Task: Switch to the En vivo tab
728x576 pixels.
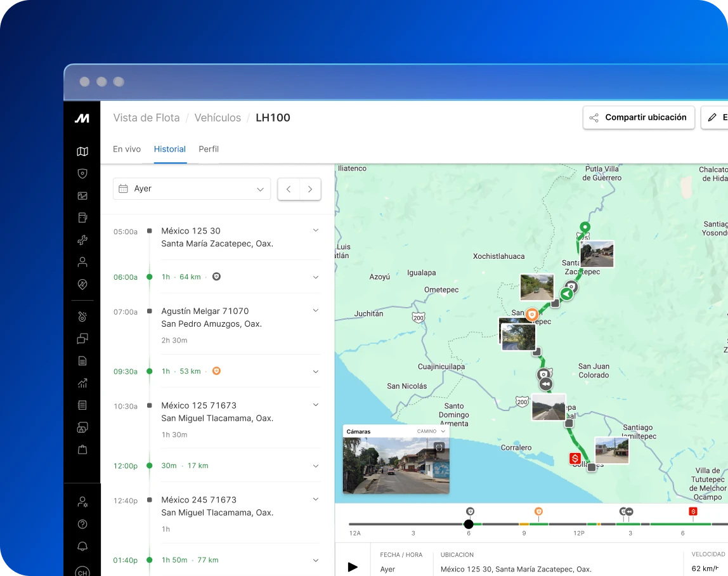Action: pyautogui.click(x=127, y=149)
